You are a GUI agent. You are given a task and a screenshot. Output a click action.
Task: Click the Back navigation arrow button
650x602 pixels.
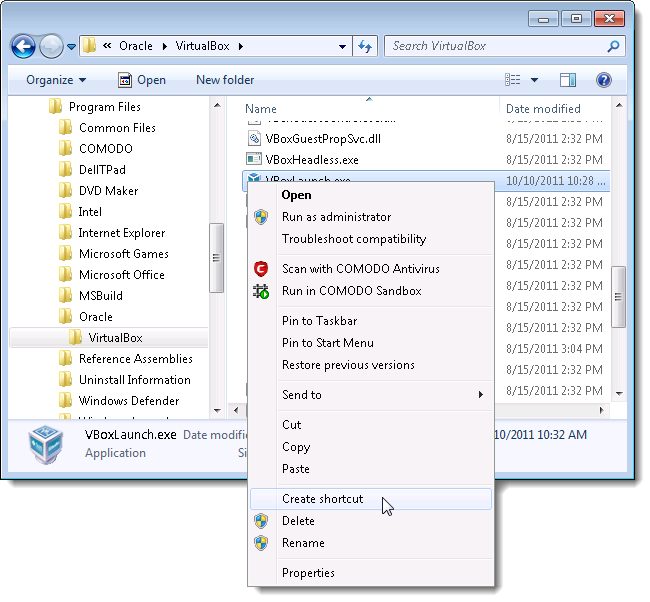(24, 46)
